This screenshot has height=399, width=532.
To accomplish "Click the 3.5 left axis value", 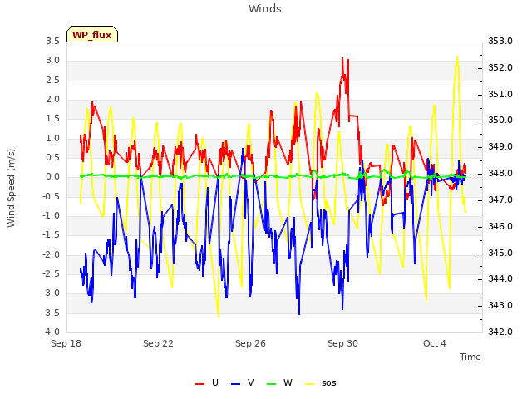I will [x=53, y=41].
